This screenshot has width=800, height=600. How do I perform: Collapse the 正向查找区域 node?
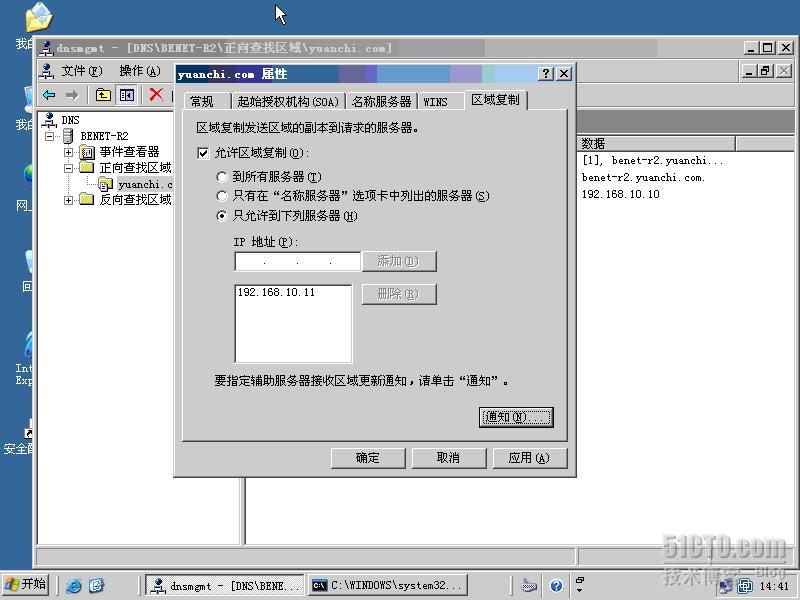coord(68,168)
